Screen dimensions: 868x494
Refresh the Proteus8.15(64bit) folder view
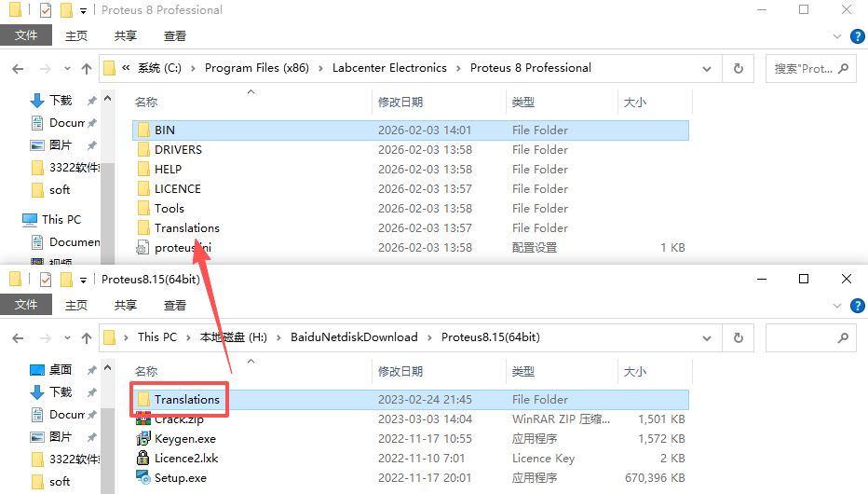click(738, 337)
